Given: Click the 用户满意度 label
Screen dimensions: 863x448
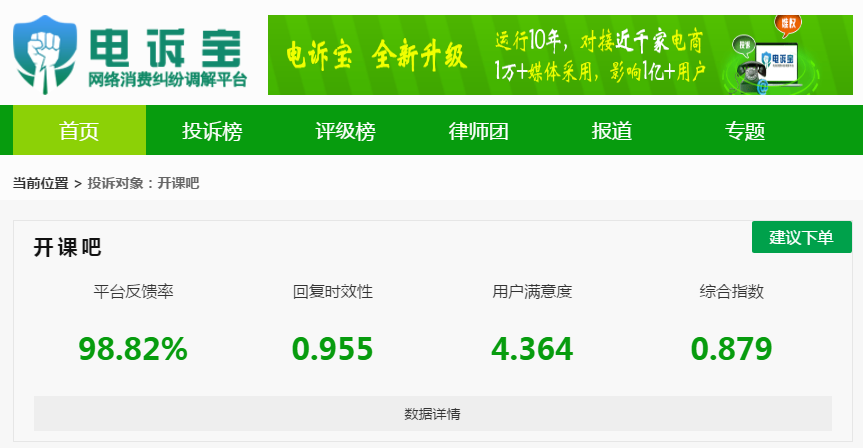Looking at the screenshot, I should 532,291.
